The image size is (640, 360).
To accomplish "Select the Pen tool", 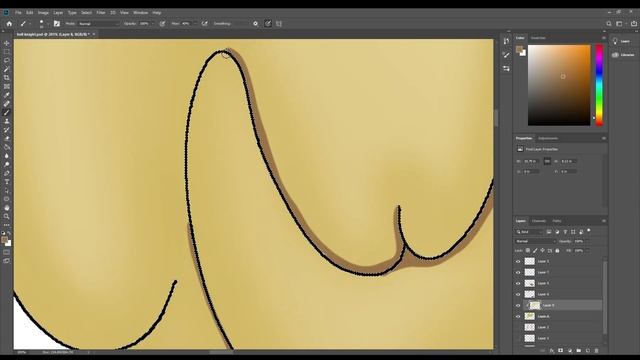I will click(7, 173).
